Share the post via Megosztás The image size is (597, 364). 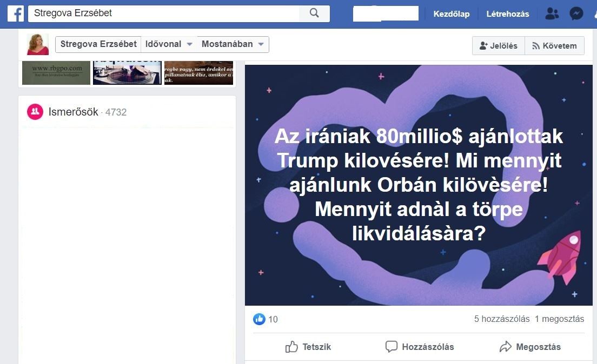click(530, 347)
